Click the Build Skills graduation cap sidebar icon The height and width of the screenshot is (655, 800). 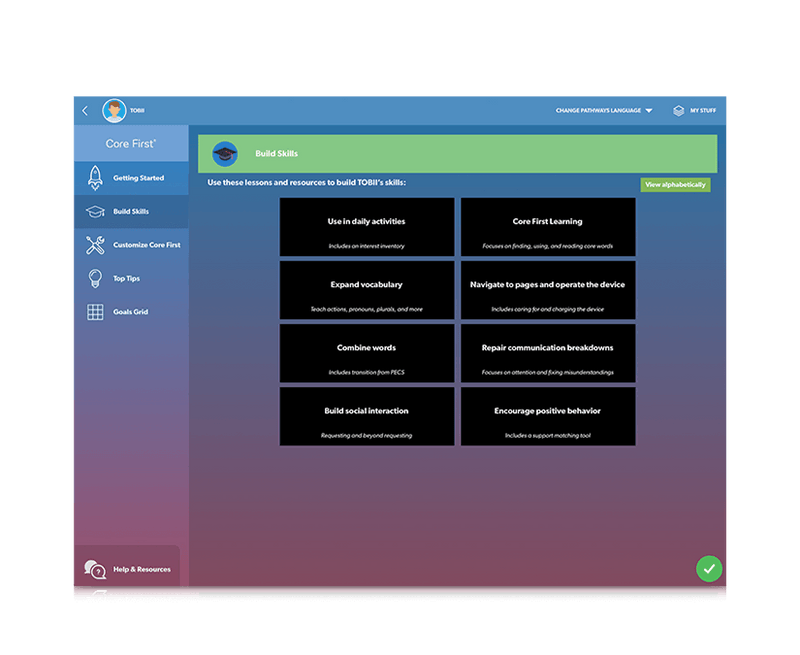pyautogui.click(x=95, y=212)
